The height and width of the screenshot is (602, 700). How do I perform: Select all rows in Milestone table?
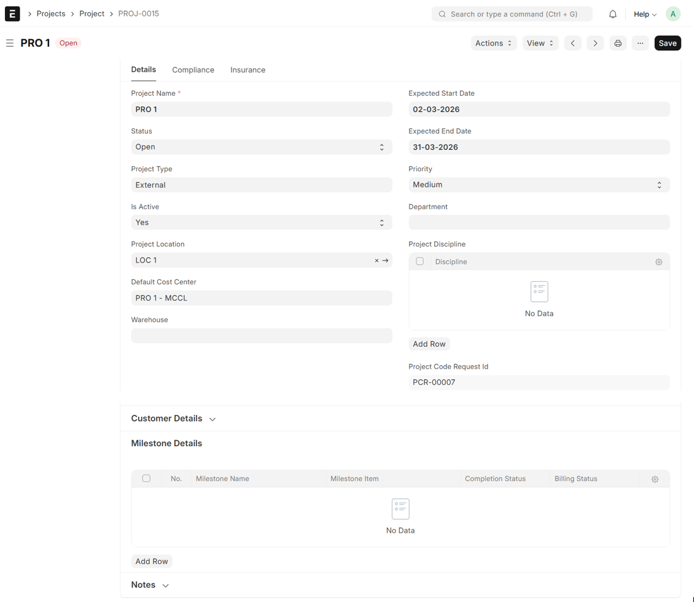[146, 479]
